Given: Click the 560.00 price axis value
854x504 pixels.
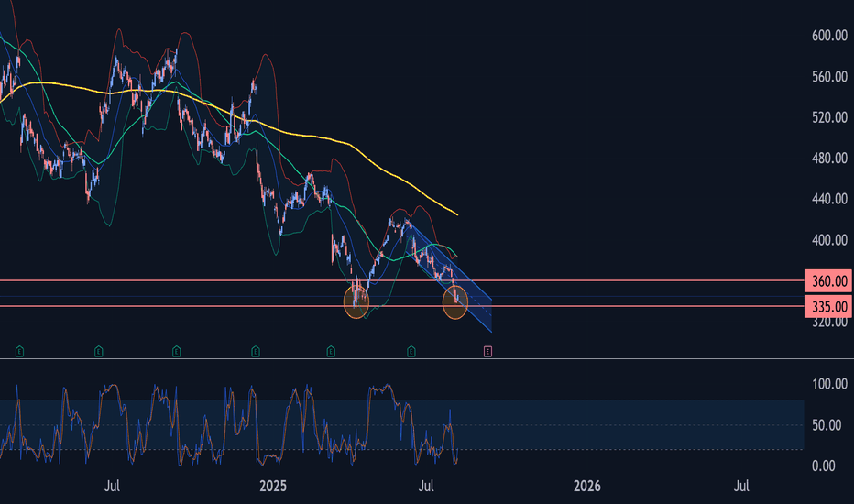Looking at the screenshot, I should (829, 77).
